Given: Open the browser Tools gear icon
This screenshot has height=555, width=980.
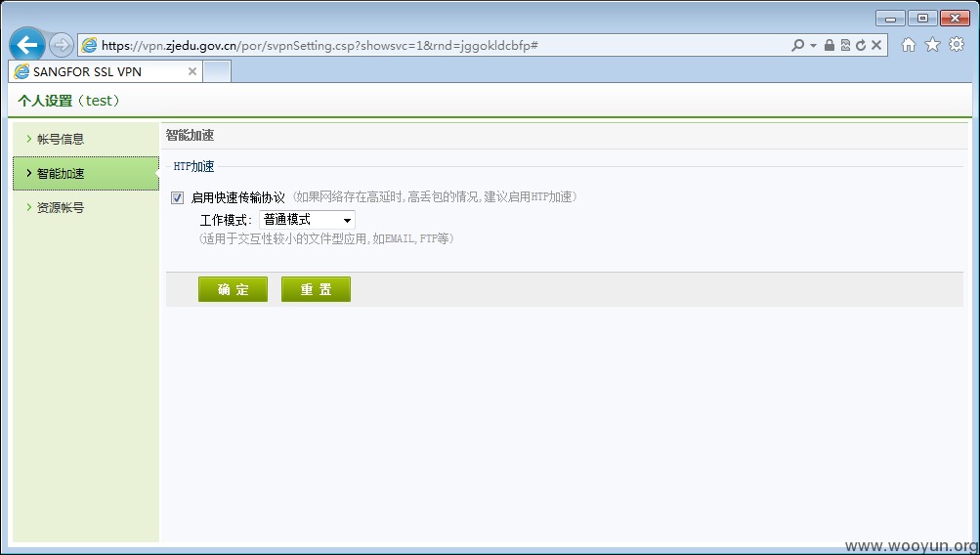Looking at the screenshot, I should 957,44.
